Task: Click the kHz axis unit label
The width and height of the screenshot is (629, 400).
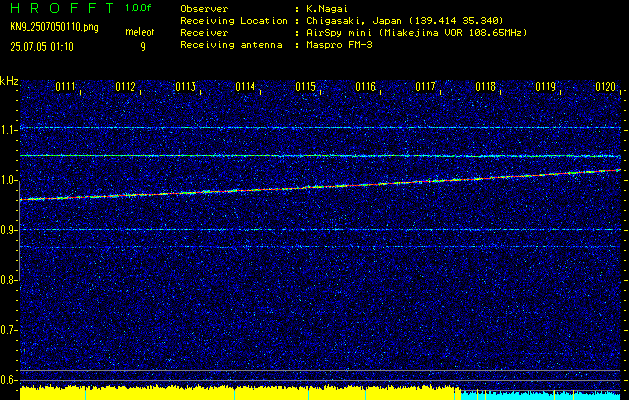Action: (x=9, y=81)
